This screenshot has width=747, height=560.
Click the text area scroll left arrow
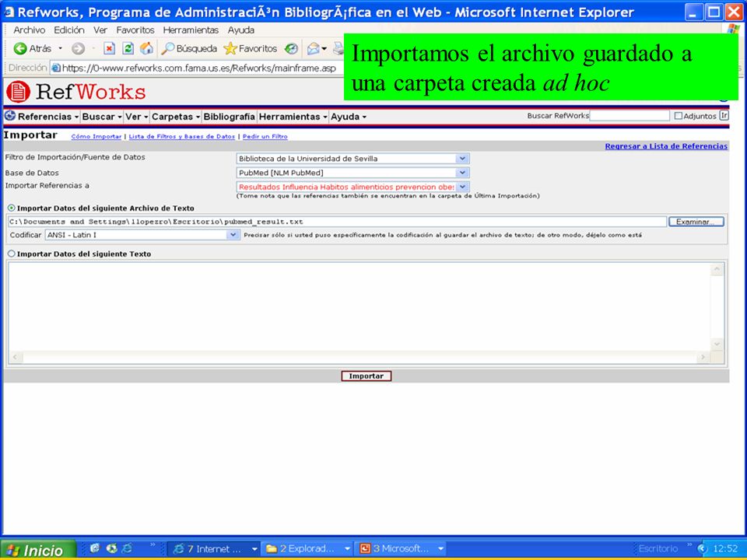[x=15, y=357]
